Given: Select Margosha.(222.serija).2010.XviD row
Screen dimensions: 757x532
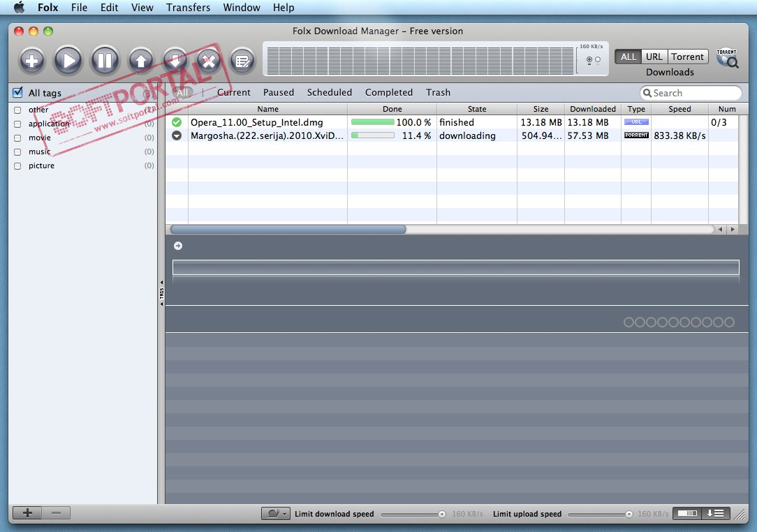Looking at the screenshot, I should pos(452,135).
